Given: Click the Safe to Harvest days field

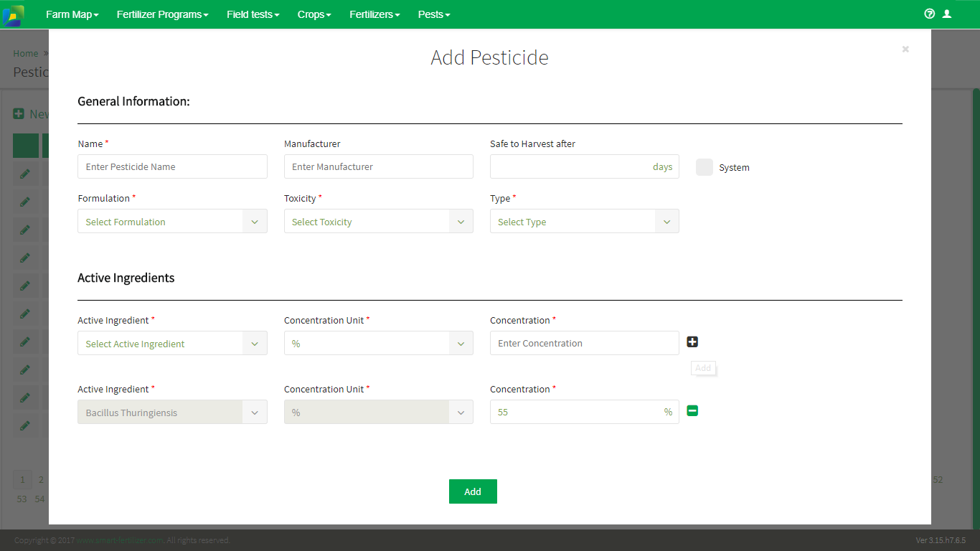Looking at the screenshot, I should [x=585, y=166].
